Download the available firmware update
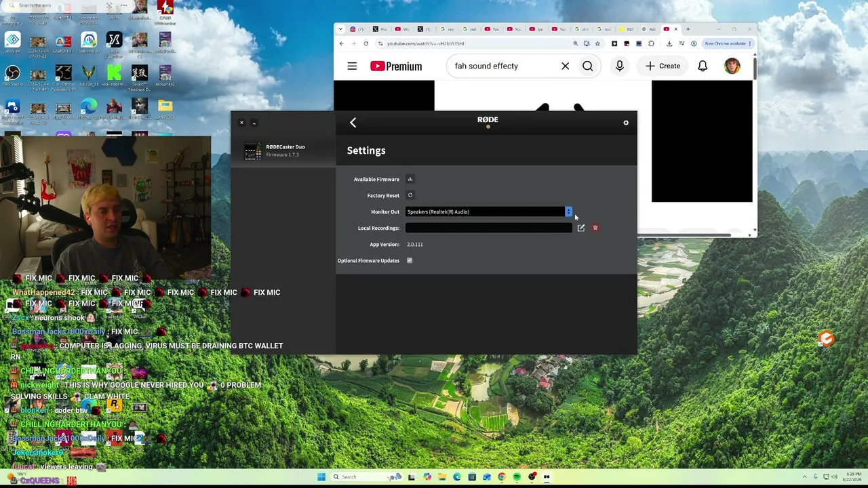Viewport: 868px width, 488px height. (410, 179)
